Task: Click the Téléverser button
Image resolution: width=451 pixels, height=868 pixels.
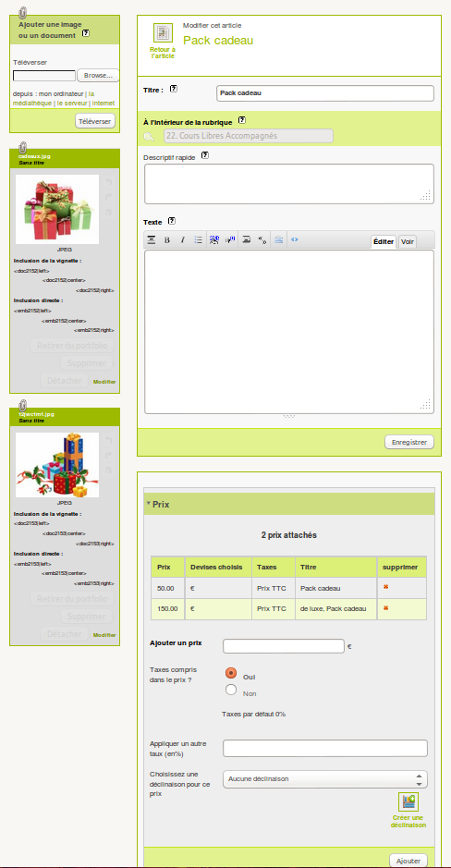Action: pos(95,121)
